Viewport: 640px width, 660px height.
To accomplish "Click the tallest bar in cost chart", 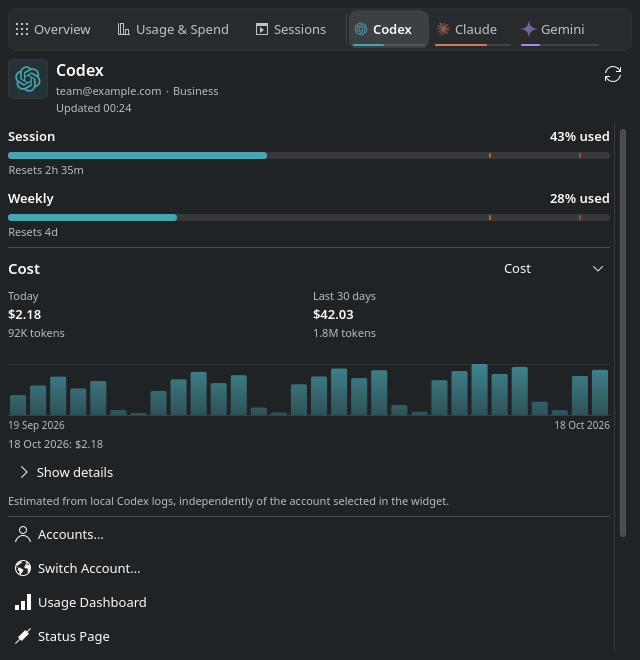I will [479, 390].
